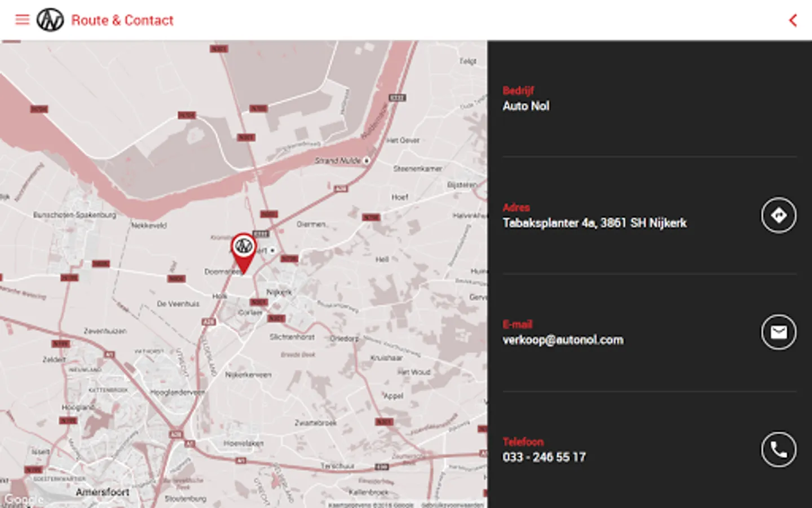The image size is (812, 508).
Task: Click the E-mail label
Action: (x=517, y=324)
